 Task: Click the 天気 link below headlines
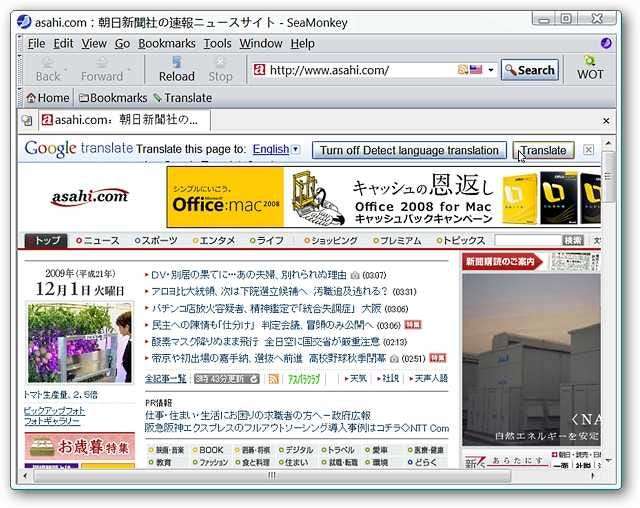[356, 379]
